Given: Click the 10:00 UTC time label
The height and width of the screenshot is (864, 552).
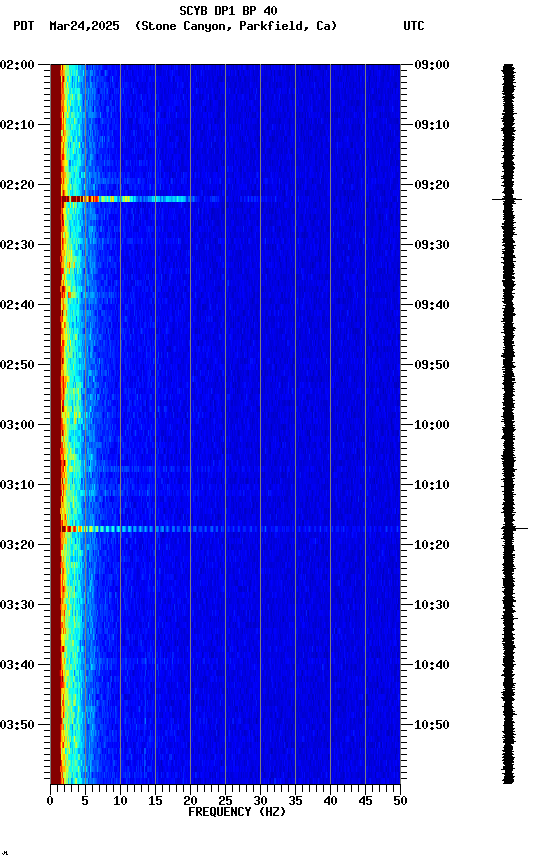Looking at the screenshot, I should [432, 425].
